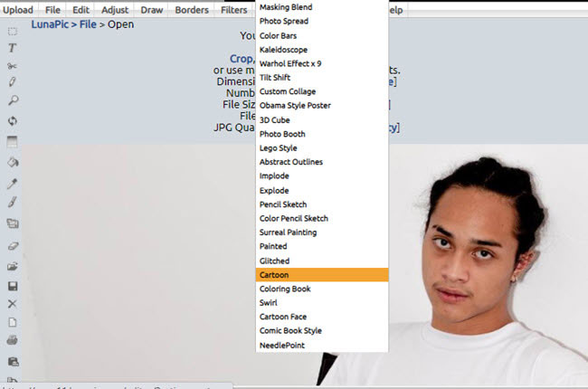Select the eraser tool
The image size is (588, 389).
[13, 245]
